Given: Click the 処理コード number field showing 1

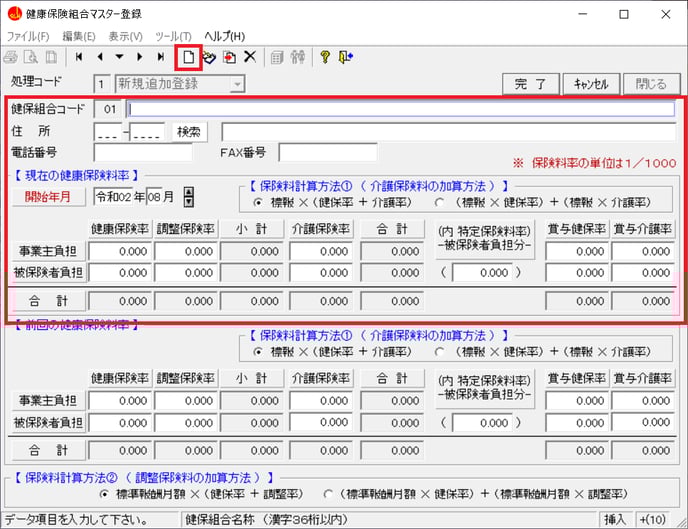Looking at the screenshot, I should pos(101,84).
